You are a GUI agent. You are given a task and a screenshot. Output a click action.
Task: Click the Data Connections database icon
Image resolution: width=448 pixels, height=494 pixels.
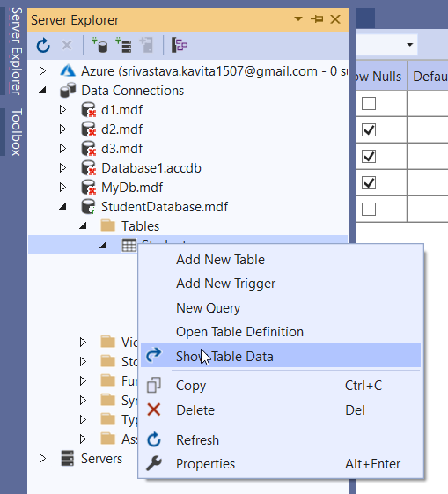pos(68,90)
